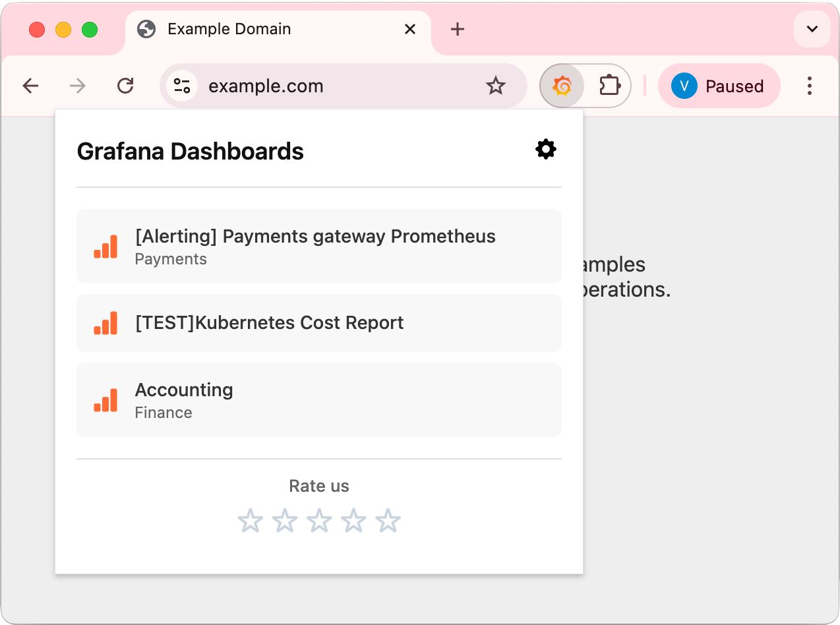Image resolution: width=840 pixels, height=625 pixels.
Task: Reload the page with the refresh icon
Action: pos(125,86)
